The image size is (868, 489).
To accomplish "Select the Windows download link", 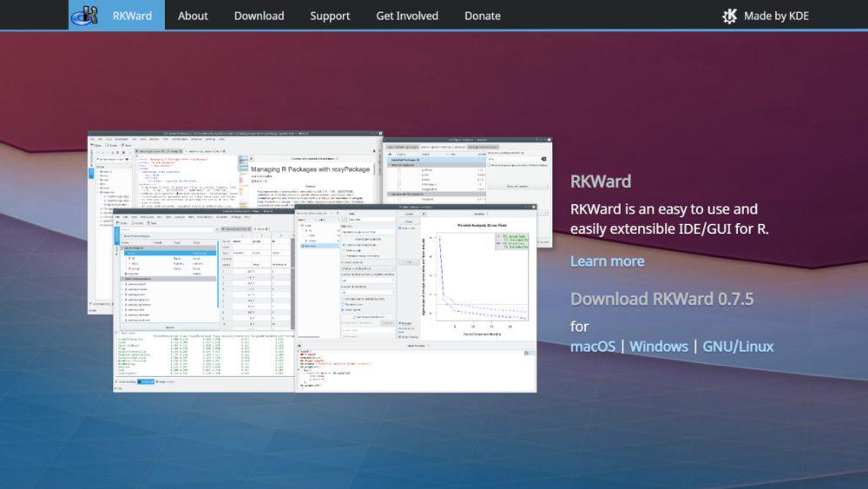I will point(659,346).
